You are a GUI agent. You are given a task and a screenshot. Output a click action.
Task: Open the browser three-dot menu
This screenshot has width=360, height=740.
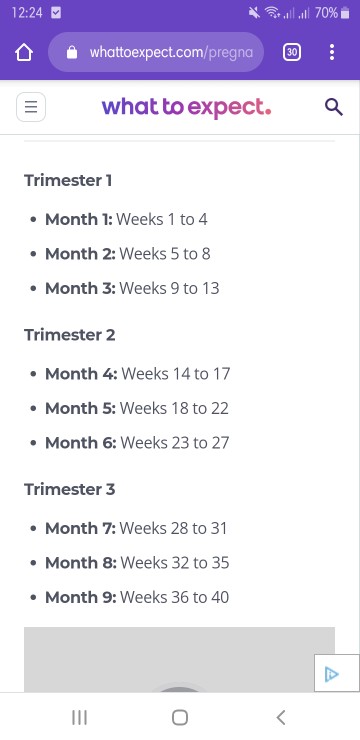point(332,52)
